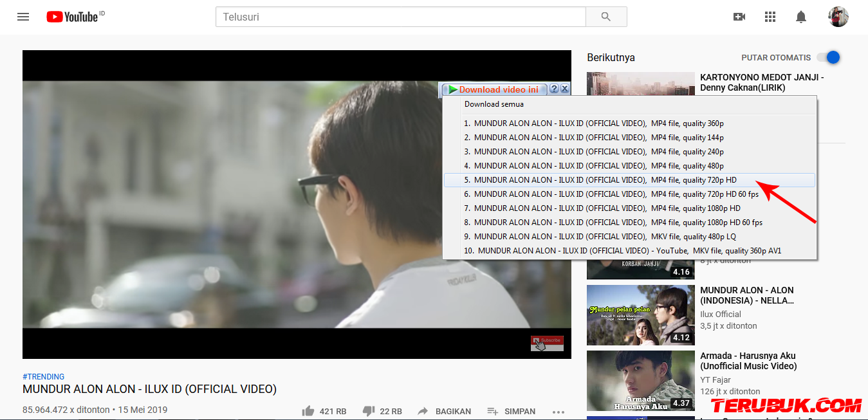The height and width of the screenshot is (420, 868).
Task: Click the help question mark on download bar
Action: point(555,89)
